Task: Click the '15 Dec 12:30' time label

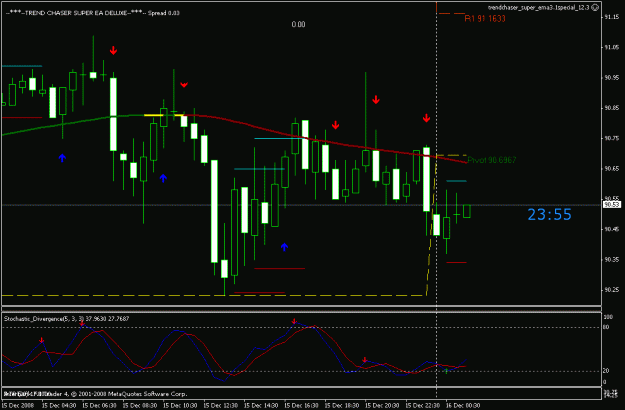Action: click(x=221, y=406)
